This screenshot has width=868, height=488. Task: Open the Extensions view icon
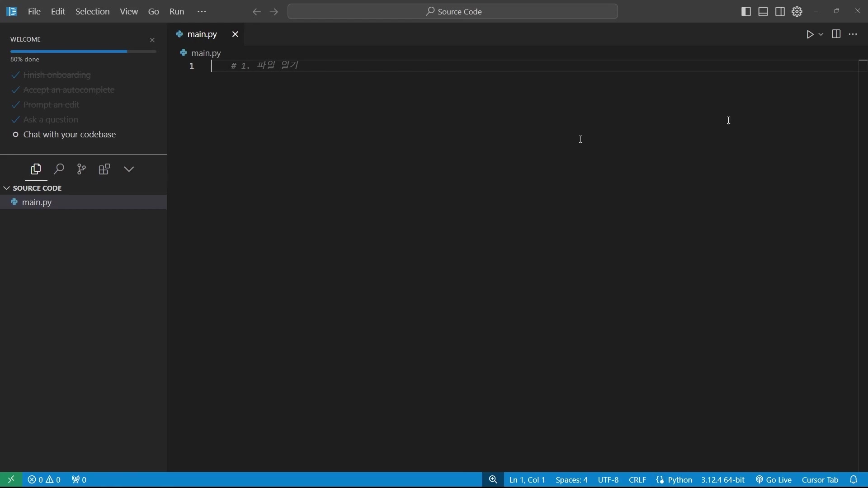click(x=104, y=169)
